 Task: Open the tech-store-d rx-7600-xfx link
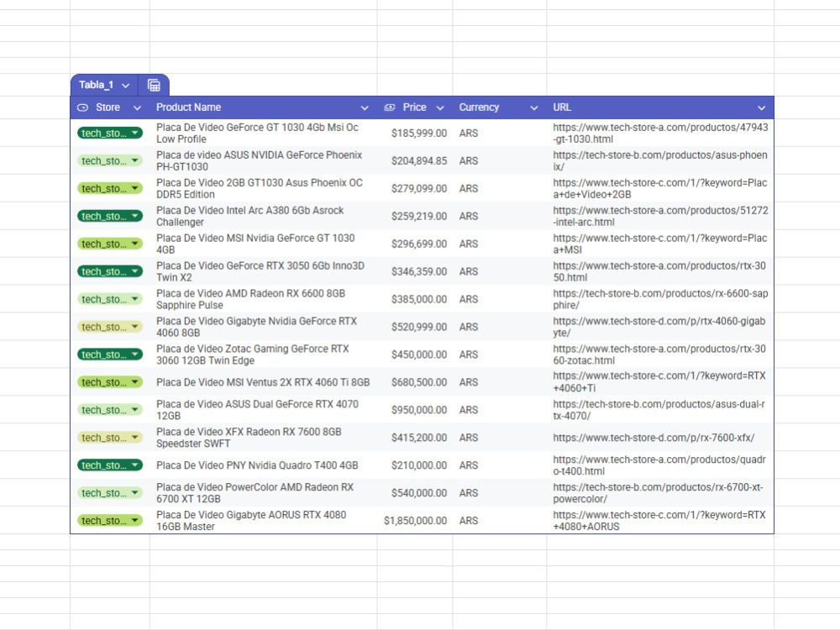coord(654,438)
